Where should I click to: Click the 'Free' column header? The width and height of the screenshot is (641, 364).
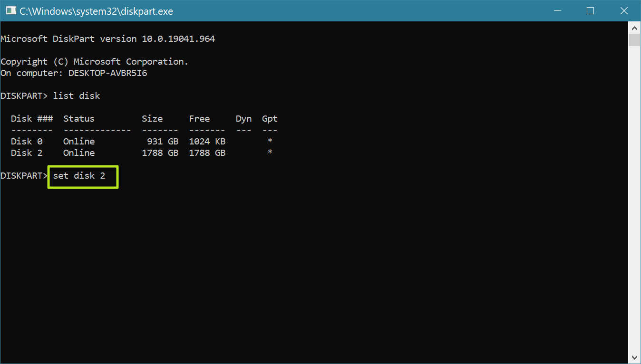(199, 119)
